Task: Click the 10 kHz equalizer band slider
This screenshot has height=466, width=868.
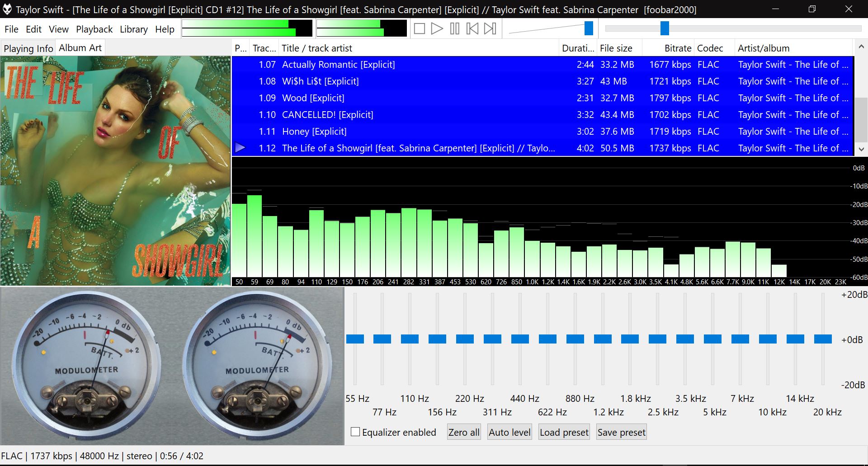Action: pos(768,339)
